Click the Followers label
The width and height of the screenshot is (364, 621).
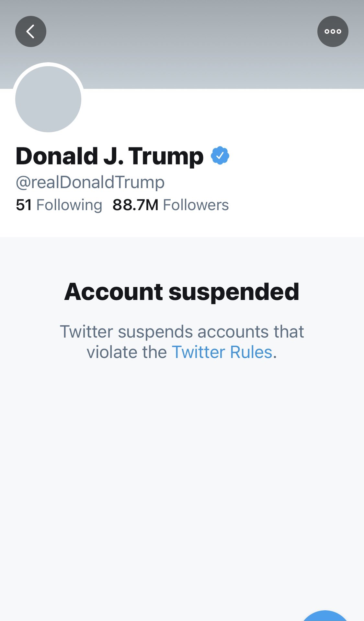[196, 205]
